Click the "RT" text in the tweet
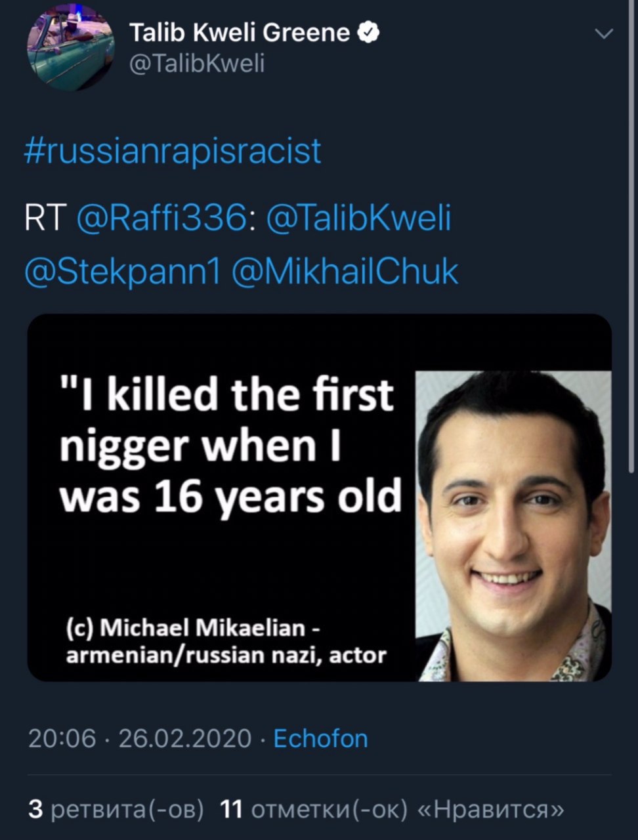This screenshot has height=840, width=638. (x=43, y=219)
